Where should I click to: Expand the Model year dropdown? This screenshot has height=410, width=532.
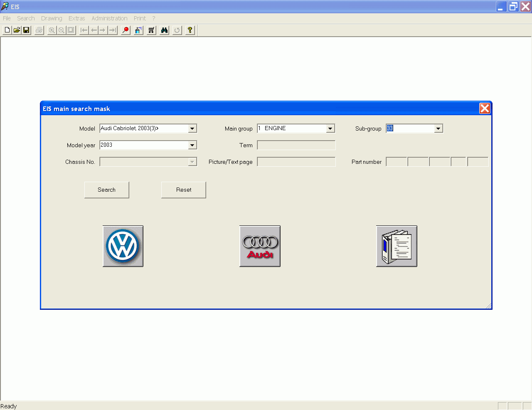pyautogui.click(x=192, y=145)
